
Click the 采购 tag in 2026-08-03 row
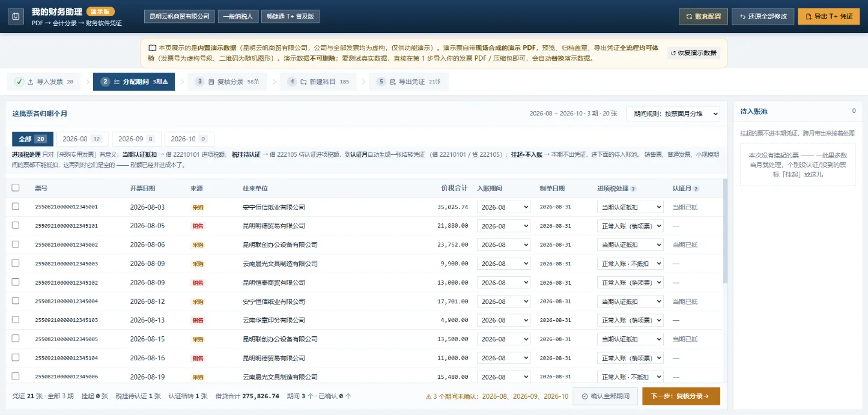pos(198,207)
